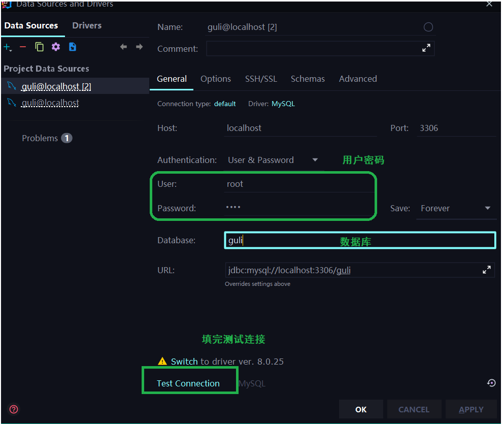Viewport: 504px width, 424px height.
Task: Click MySQL icon of guli@localhost [2]
Action: point(12,86)
